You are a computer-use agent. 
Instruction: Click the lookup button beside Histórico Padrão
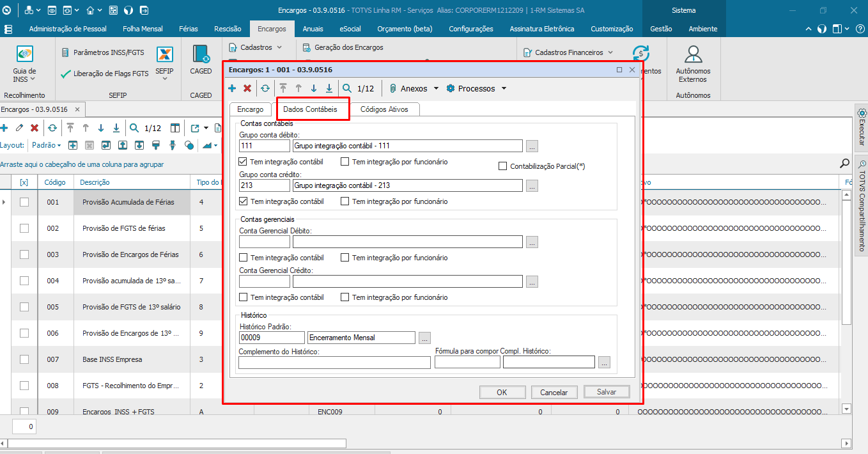425,338
